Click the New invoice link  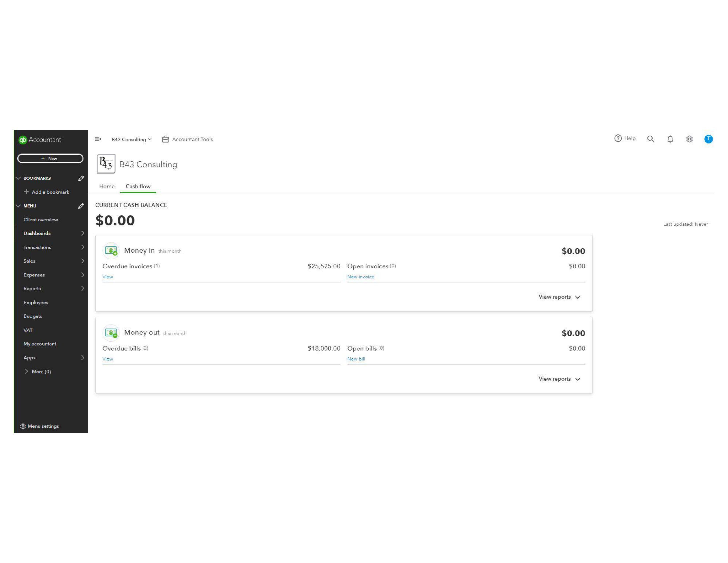click(x=360, y=277)
